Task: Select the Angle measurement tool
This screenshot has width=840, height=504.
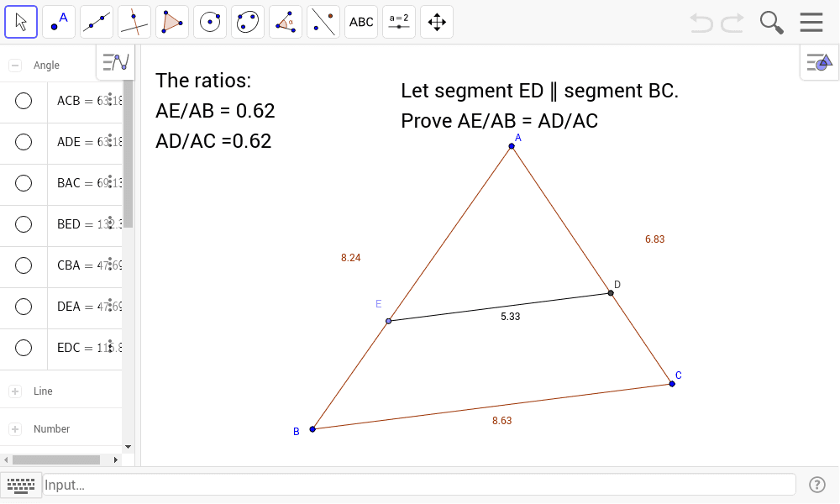Action: click(x=286, y=22)
